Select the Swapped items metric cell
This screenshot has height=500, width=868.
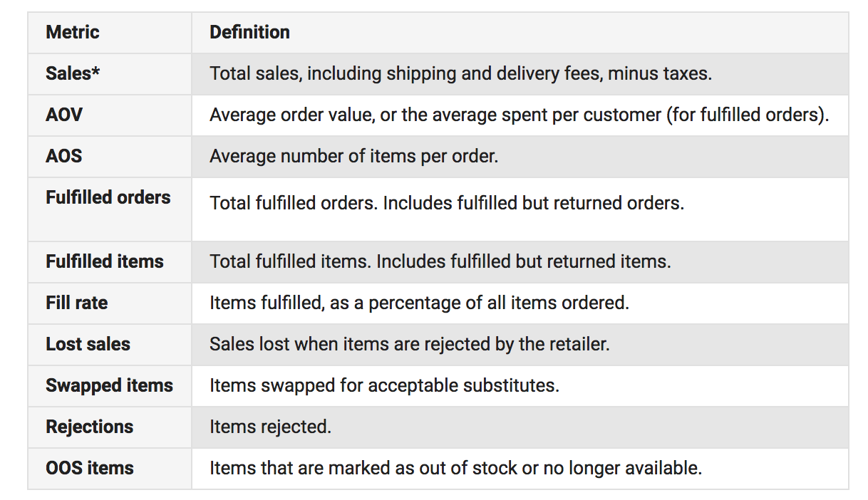click(x=110, y=385)
